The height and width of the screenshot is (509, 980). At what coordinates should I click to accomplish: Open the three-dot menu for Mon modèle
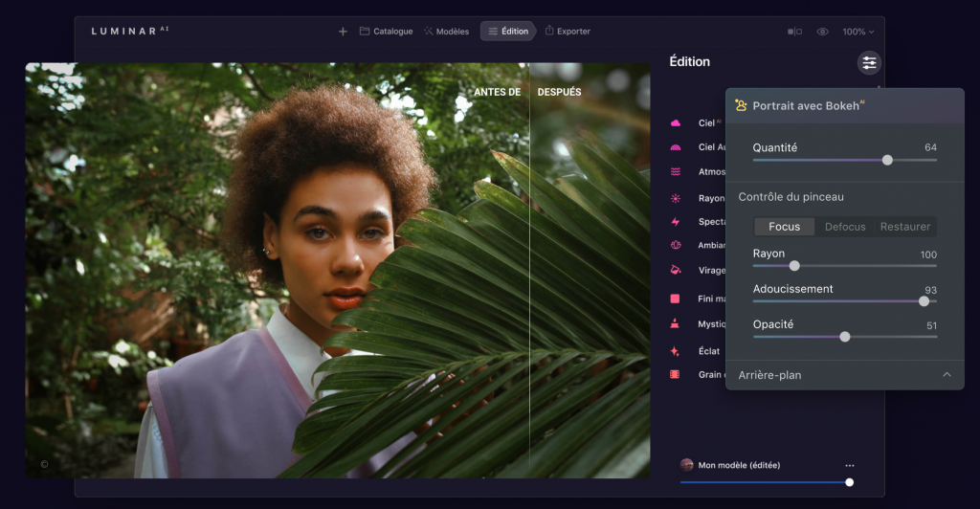[x=849, y=465]
